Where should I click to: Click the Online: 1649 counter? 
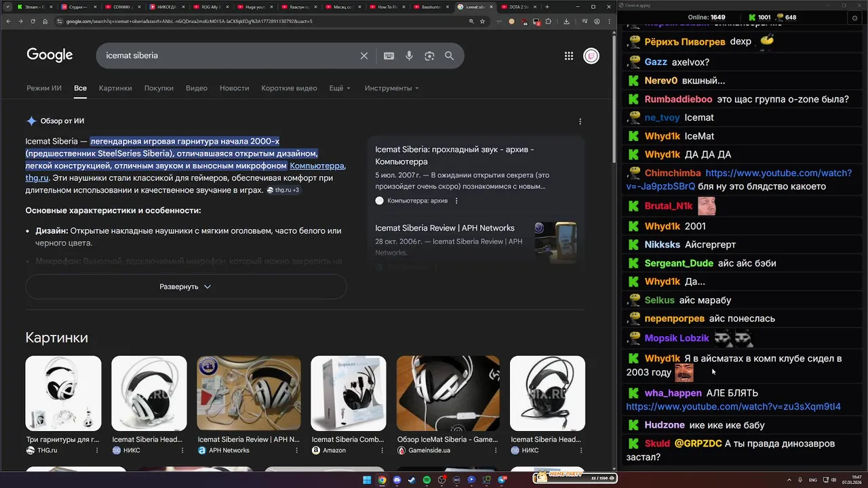(707, 17)
